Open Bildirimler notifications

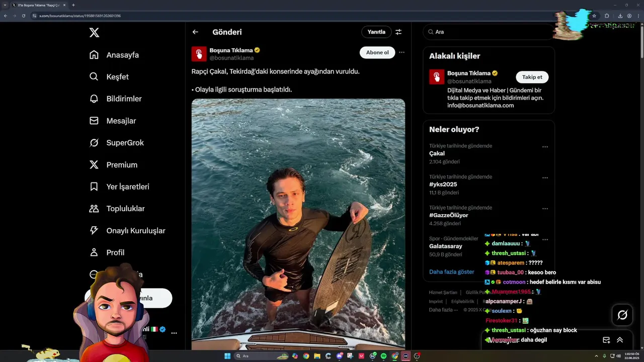click(116, 99)
